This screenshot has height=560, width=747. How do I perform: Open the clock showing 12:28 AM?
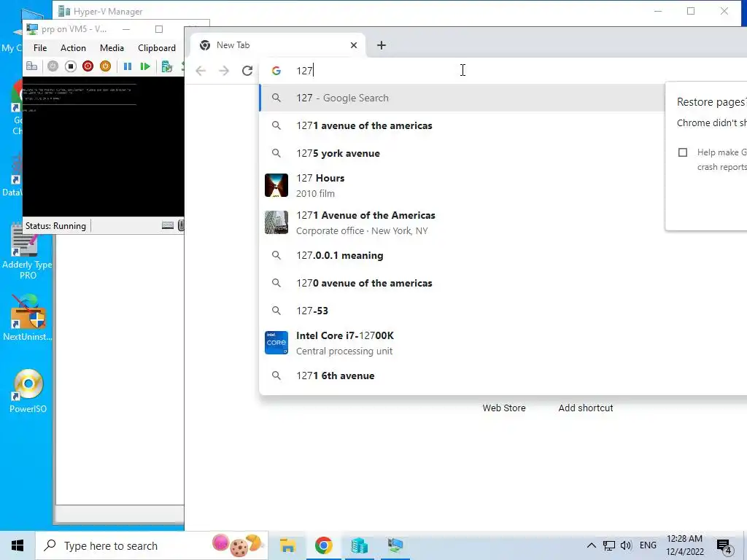[684, 545]
